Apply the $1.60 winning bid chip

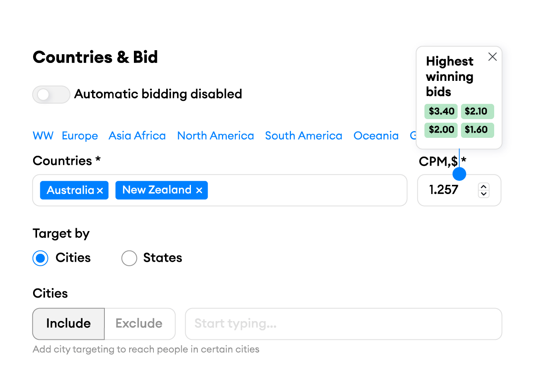[x=477, y=130]
